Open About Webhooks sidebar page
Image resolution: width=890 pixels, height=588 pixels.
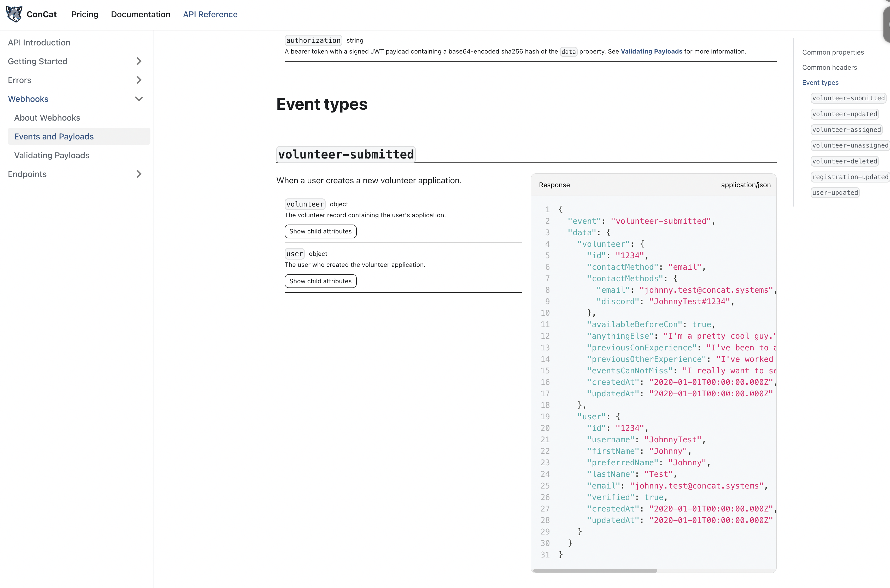point(47,118)
